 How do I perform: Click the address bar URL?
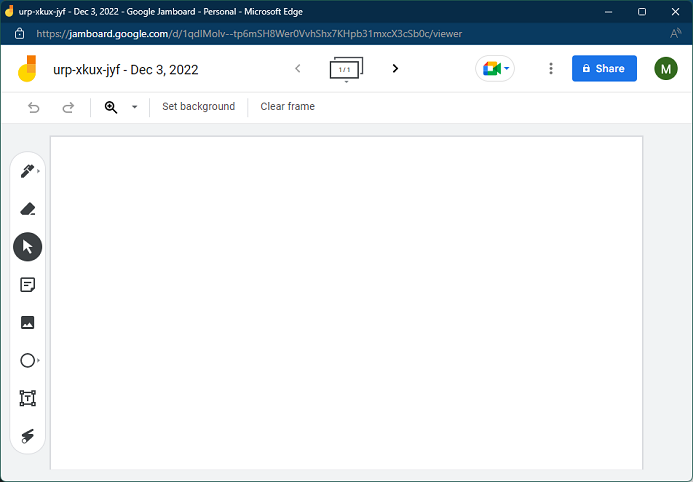click(249, 34)
